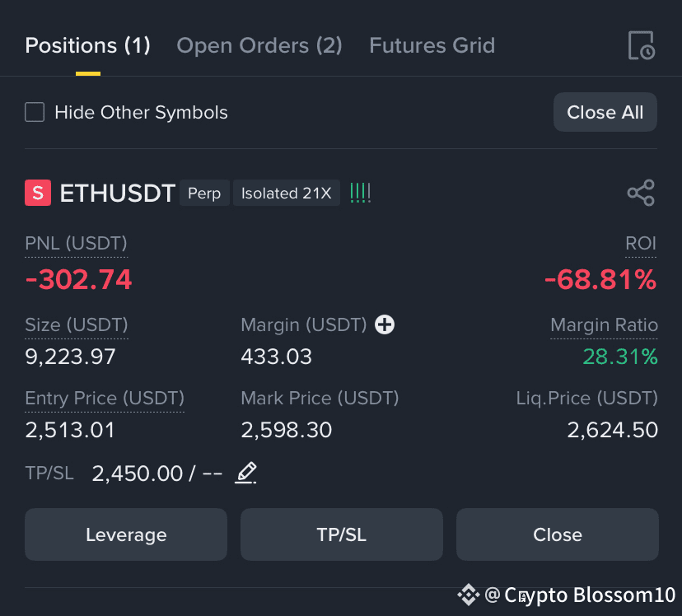This screenshot has width=682, height=616.
Task: Close the ETHUSDT position
Action: coord(557,534)
